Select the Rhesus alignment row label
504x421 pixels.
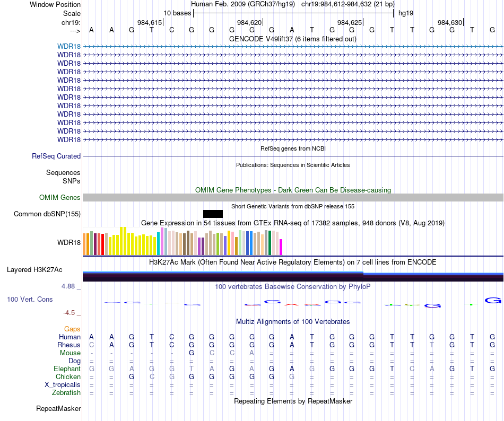click(x=69, y=345)
